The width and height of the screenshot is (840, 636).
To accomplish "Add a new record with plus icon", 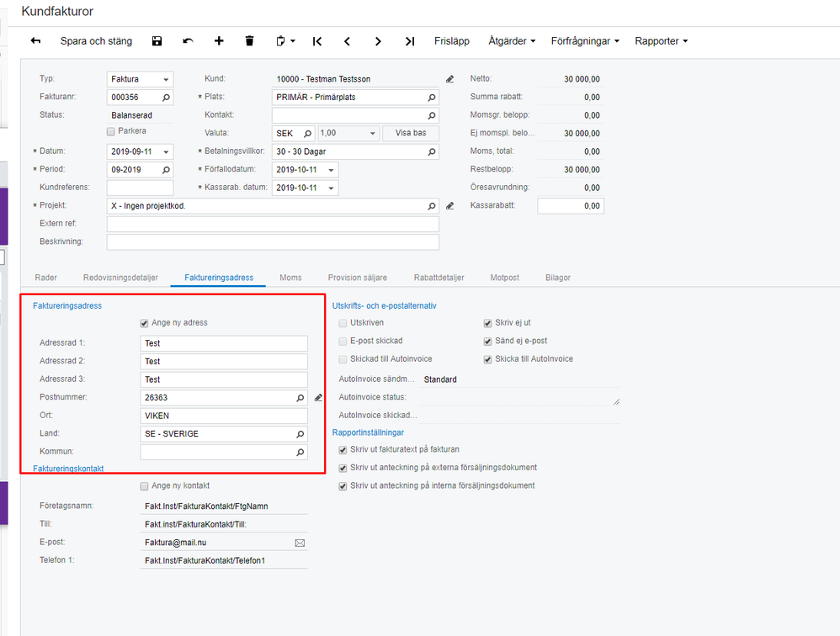I will (219, 40).
